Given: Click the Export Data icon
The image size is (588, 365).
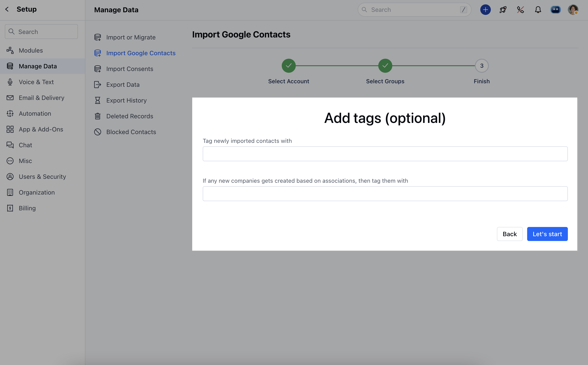Looking at the screenshot, I should [97, 85].
